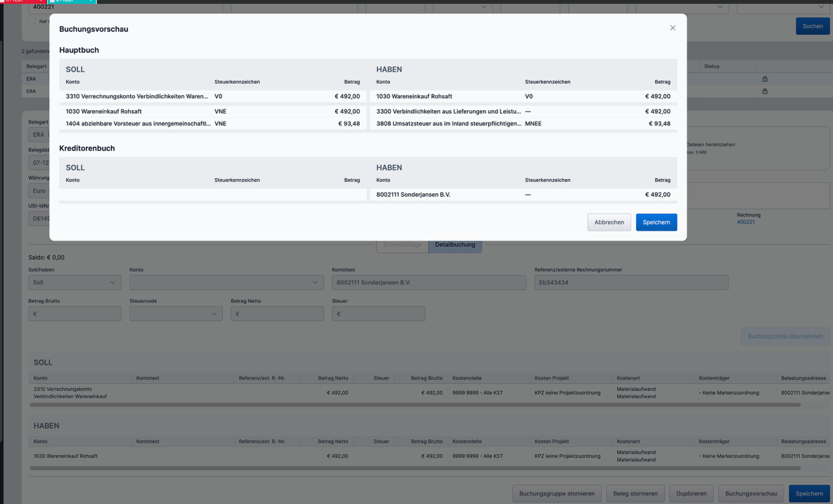Switch to the Schnellanlage tab
Image resolution: width=833 pixels, height=504 pixels.
click(401, 245)
